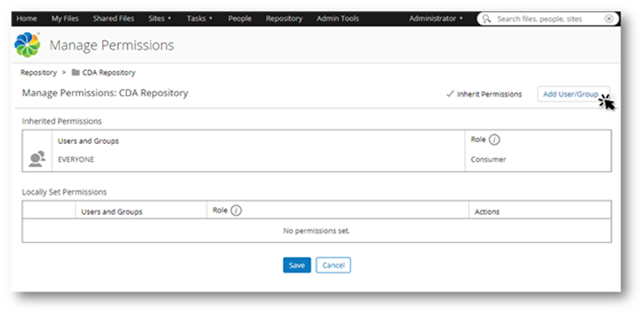
Task: Open the Administrator user menu
Action: (436, 18)
